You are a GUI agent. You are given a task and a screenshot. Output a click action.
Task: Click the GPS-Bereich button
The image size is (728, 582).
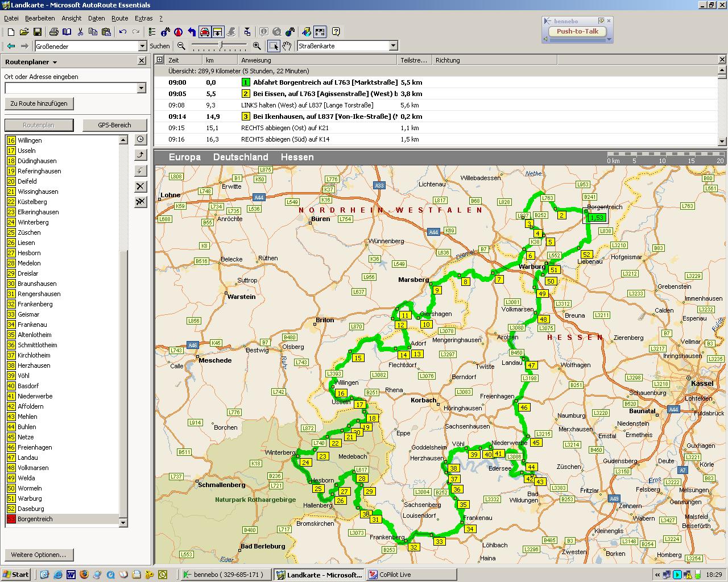114,125
